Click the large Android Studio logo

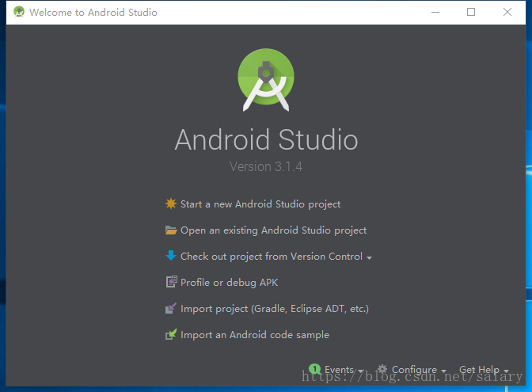(266, 80)
